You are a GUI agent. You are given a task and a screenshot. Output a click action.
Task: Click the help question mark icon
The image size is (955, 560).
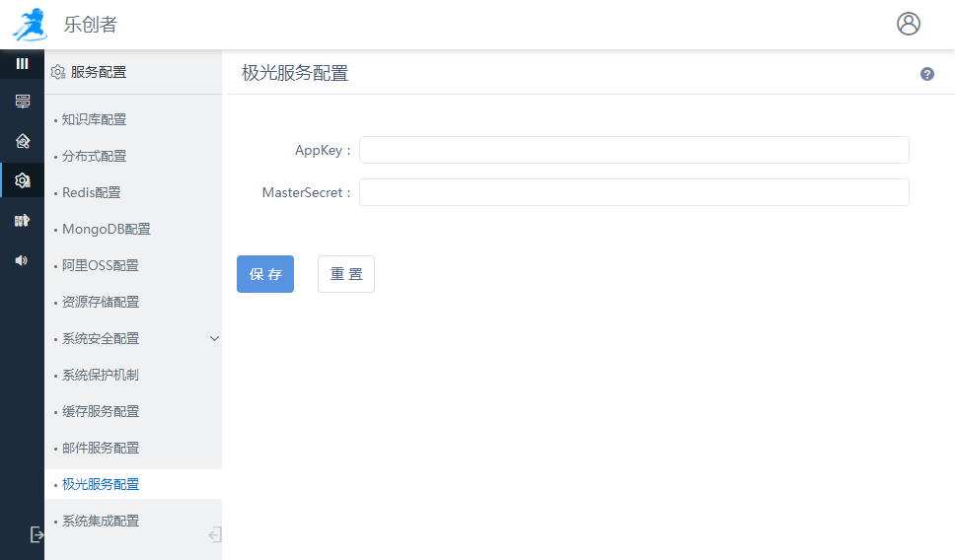(x=926, y=74)
